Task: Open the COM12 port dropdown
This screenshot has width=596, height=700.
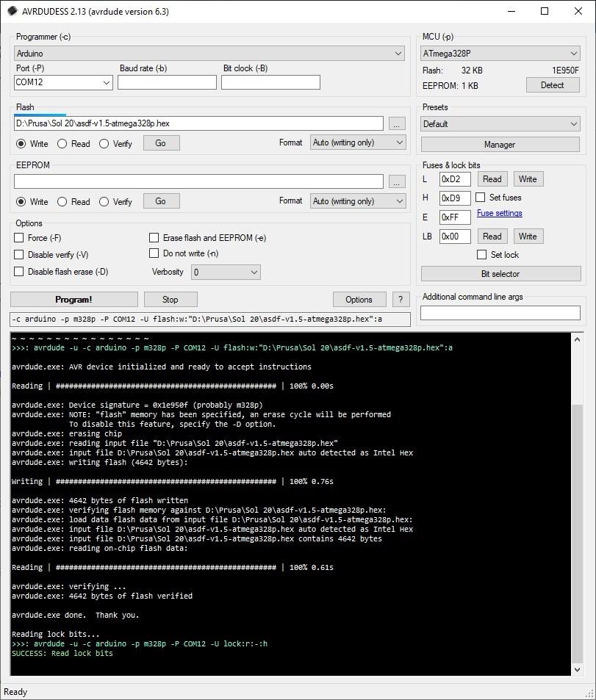Action: [63, 83]
